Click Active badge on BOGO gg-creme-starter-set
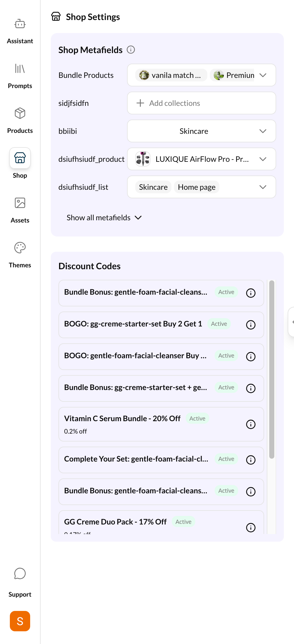Screen dimensions: 294x644 pyautogui.click(x=219, y=324)
